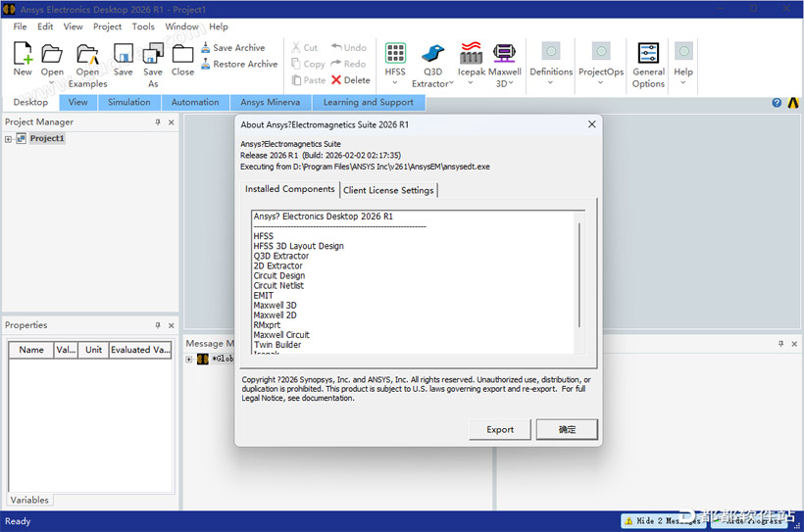The image size is (804, 532).
Task: Click the Redo arrow
Action: tap(336, 64)
